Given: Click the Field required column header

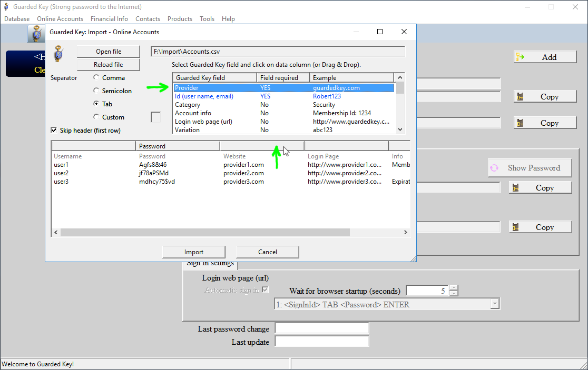Looking at the screenshot, I should [283, 77].
